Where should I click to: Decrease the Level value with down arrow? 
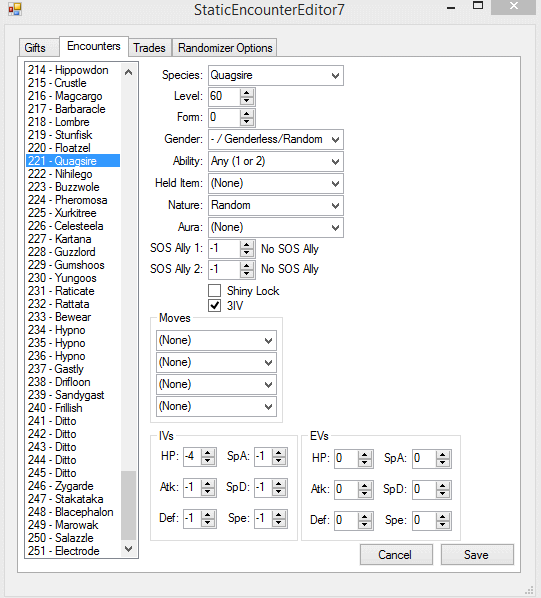pyautogui.click(x=247, y=101)
